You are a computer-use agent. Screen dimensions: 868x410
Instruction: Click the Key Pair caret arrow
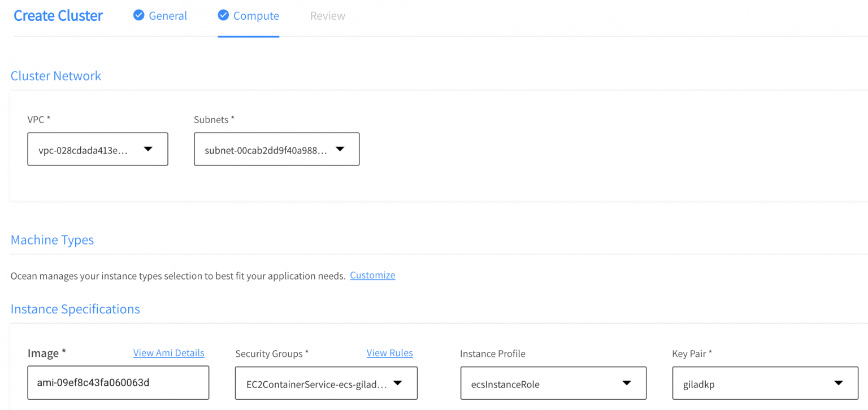coord(839,383)
